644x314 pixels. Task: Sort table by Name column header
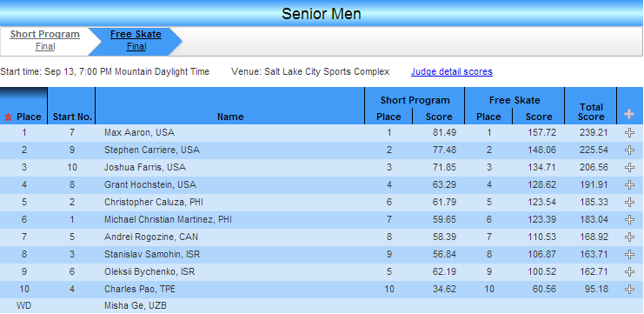(x=230, y=117)
